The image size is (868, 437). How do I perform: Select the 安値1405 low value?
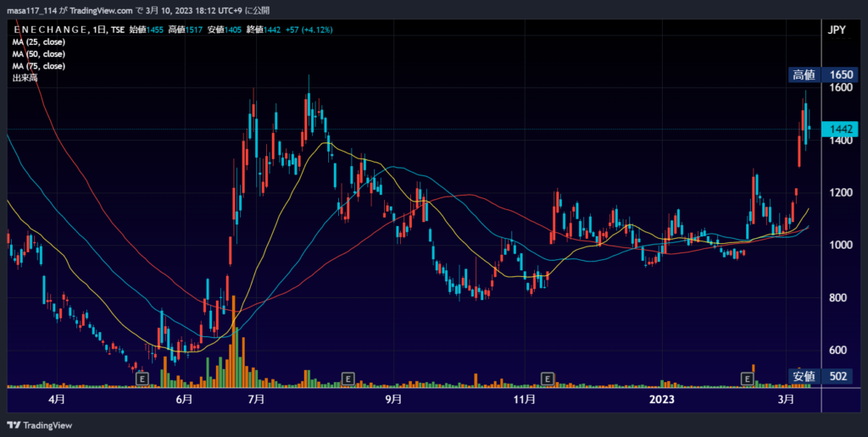click(x=225, y=30)
